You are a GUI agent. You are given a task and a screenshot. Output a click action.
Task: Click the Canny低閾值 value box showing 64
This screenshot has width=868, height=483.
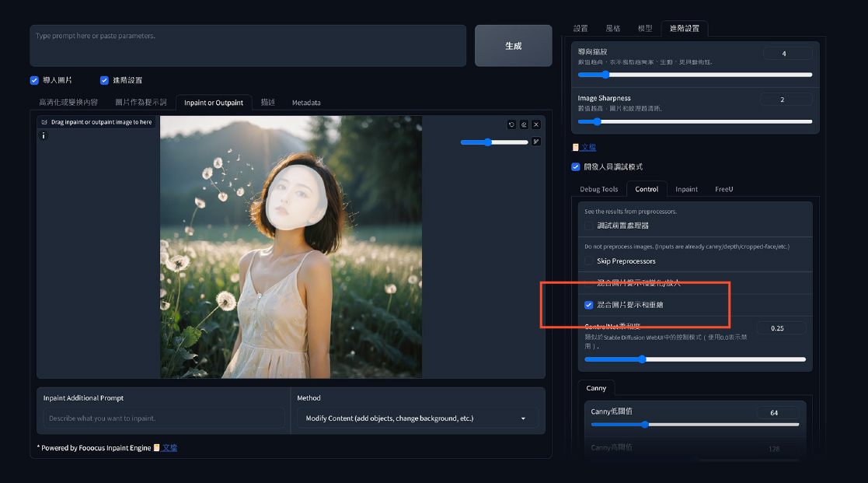pyautogui.click(x=777, y=413)
